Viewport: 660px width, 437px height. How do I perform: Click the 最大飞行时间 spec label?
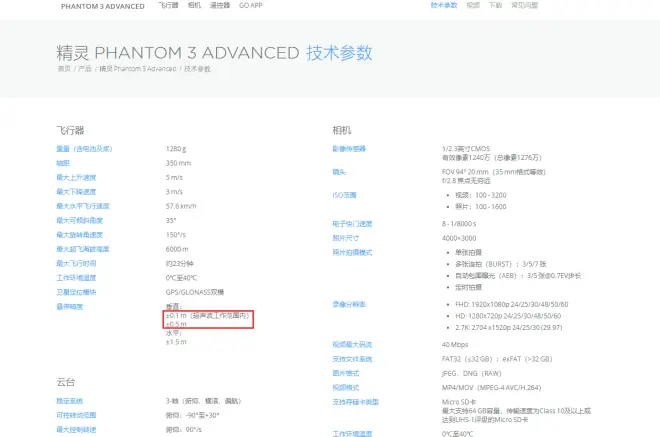point(76,263)
